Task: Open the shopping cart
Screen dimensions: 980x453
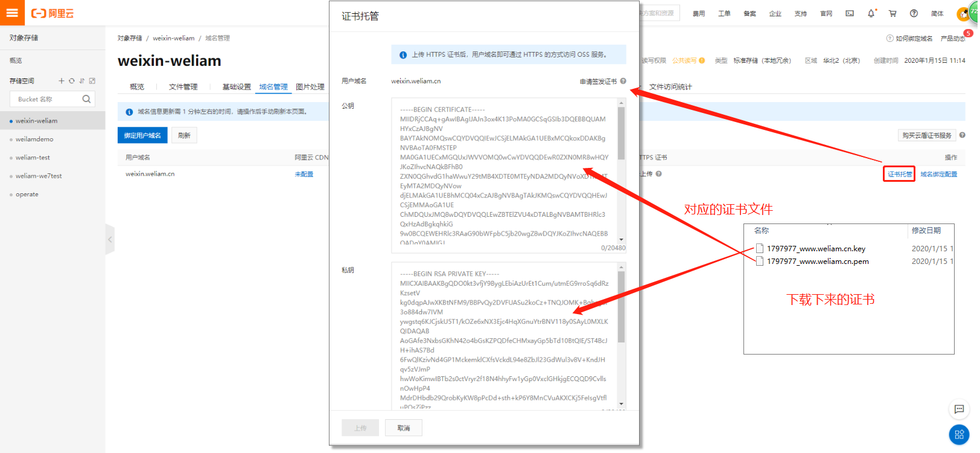Action: [x=892, y=13]
